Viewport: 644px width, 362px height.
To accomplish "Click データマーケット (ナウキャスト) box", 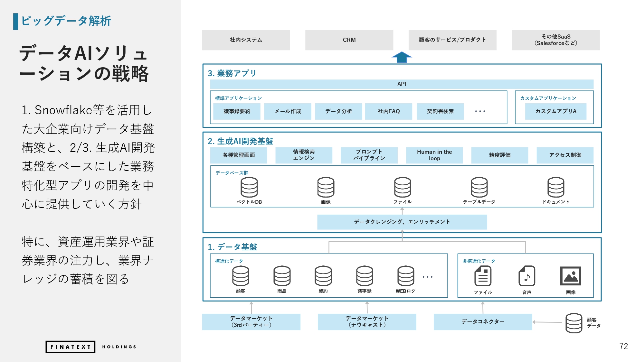I will click(x=367, y=322).
